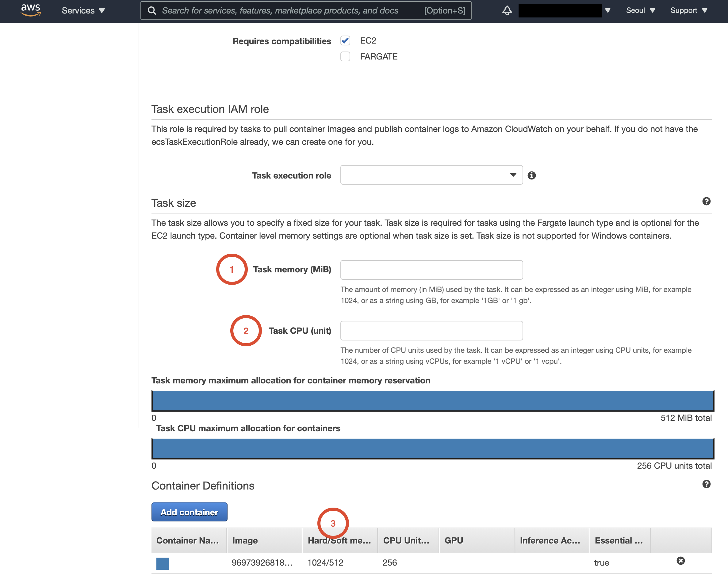Click the blue container name square
The width and height of the screenshot is (728, 584).
(163, 563)
